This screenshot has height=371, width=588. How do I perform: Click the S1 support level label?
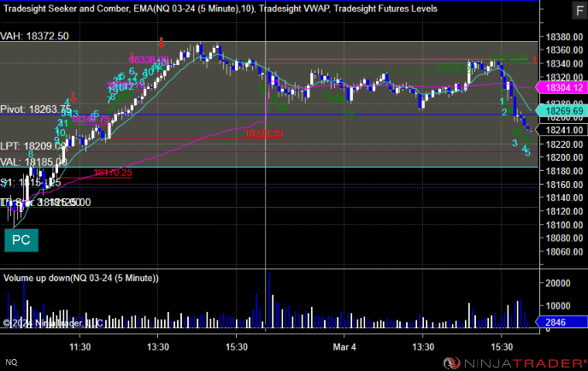pos(31,183)
